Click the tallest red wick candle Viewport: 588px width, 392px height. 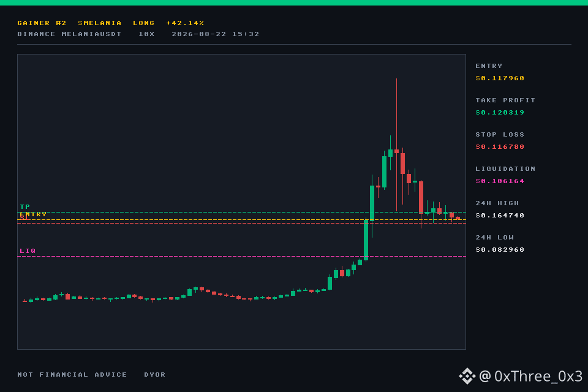(396, 145)
